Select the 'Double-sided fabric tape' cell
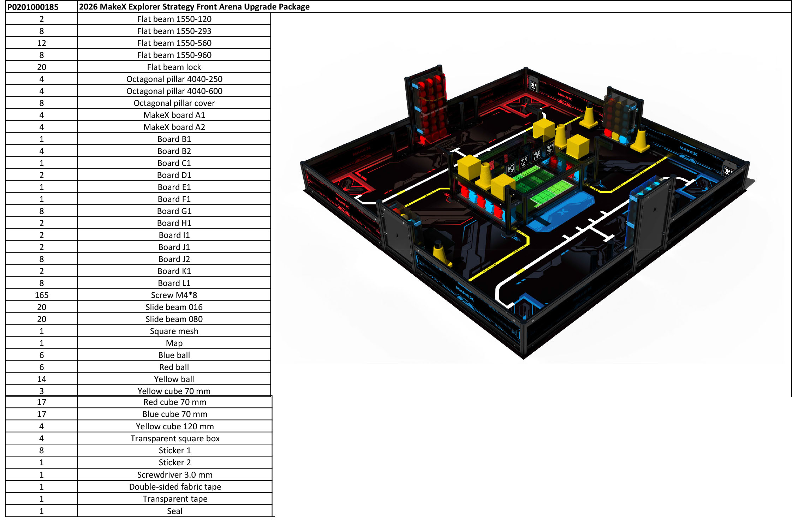 (175, 487)
